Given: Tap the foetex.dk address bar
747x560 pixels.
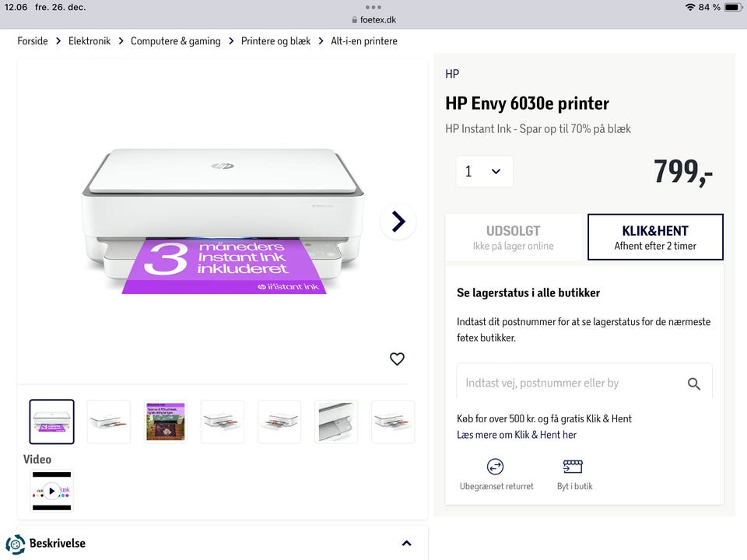Looking at the screenshot, I should click(x=373, y=20).
